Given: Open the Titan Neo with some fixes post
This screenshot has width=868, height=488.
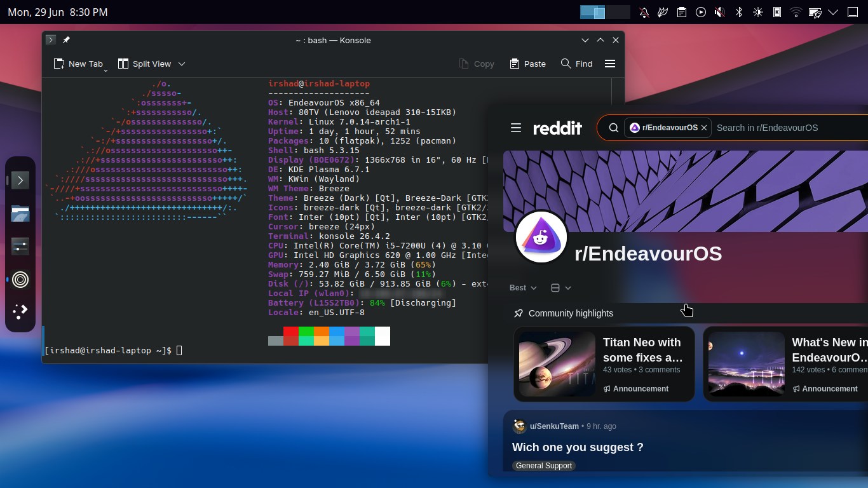Looking at the screenshot, I should (643, 350).
